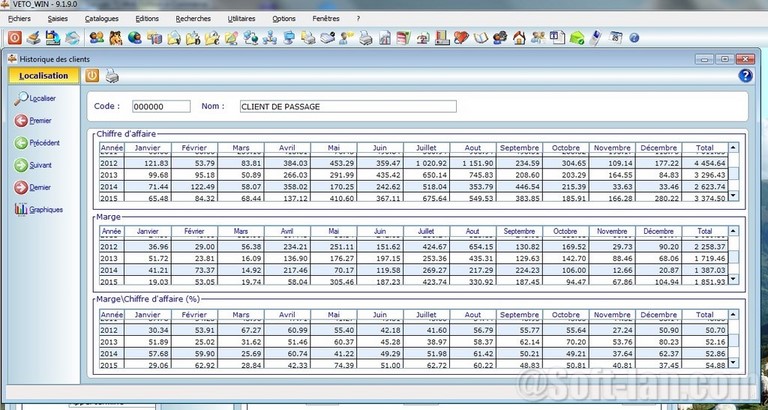Go to previous client with Précédent
Image resolution: width=768 pixels, height=410 pixels.
tap(21, 143)
